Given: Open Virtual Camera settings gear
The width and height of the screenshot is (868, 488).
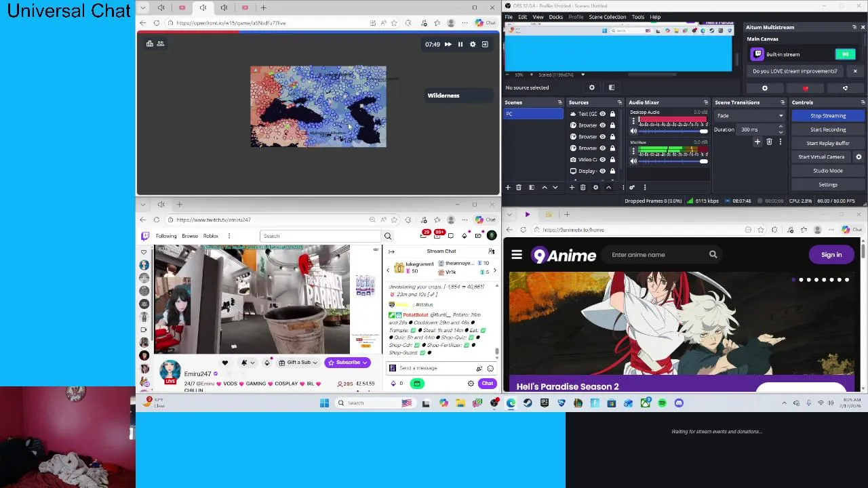Looking at the screenshot, I should click(859, 157).
